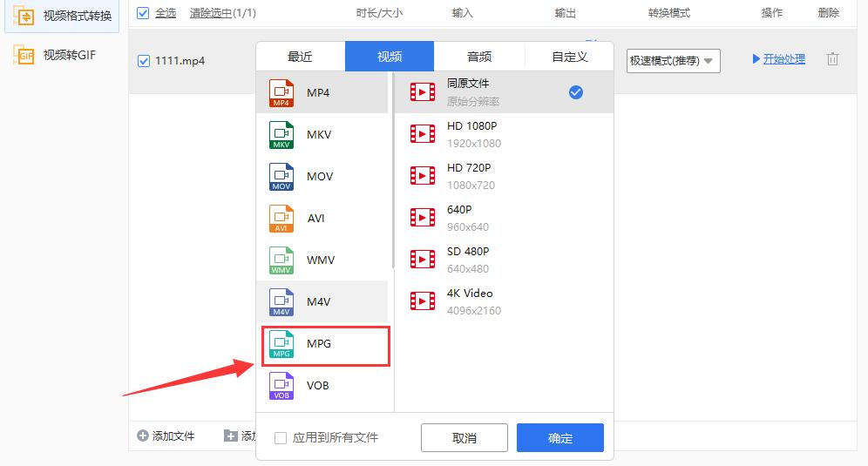This screenshot has width=868, height=466.
Task: Click the 开始处理 link
Action: tap(783, 59)
